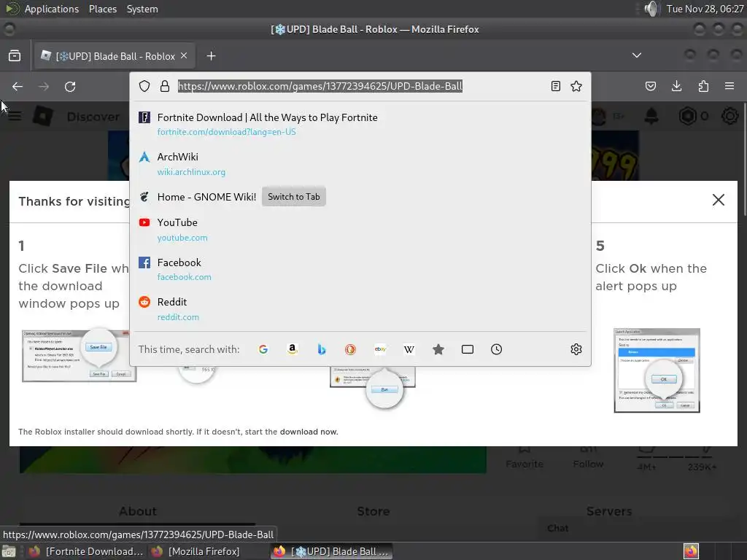The width and height of the screenshot is (747, 560).
Task: Open the Firefox hamburger menu
Action: point(729,86)
